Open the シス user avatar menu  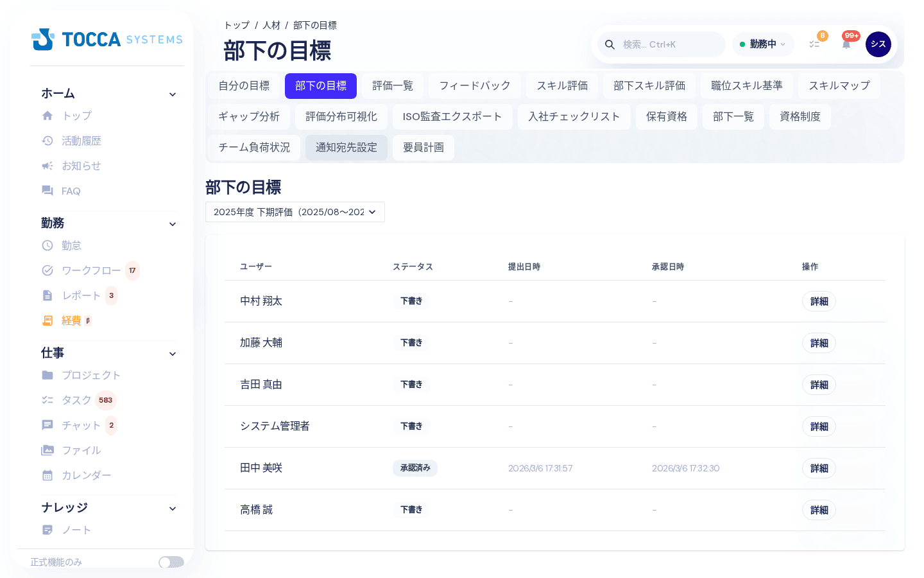(878, 44)
